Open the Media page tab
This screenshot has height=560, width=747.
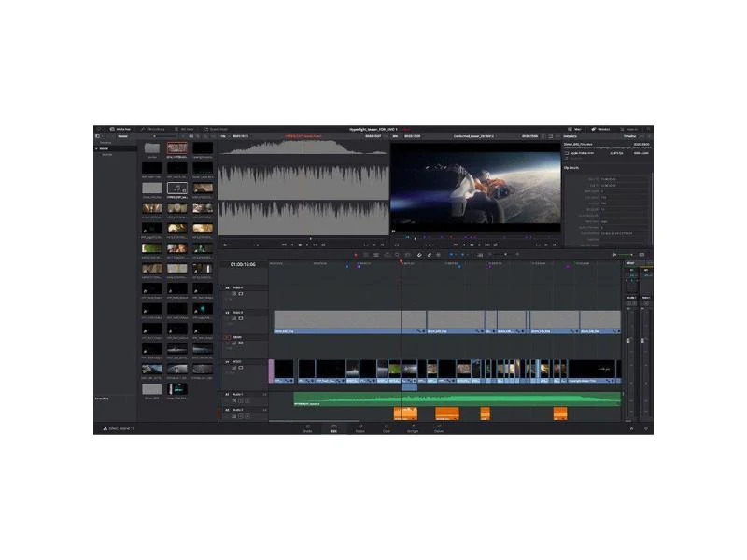click(308, 428)
